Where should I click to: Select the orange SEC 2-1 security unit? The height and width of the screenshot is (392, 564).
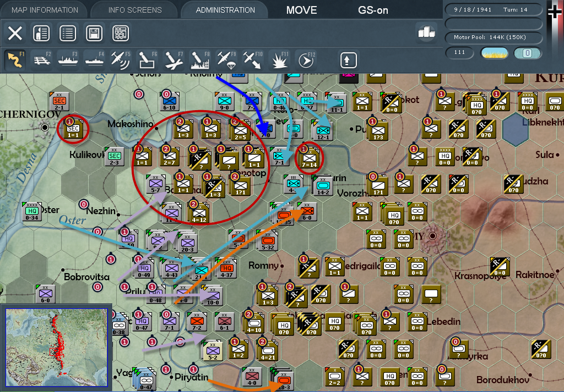click(x=59, y=102)
